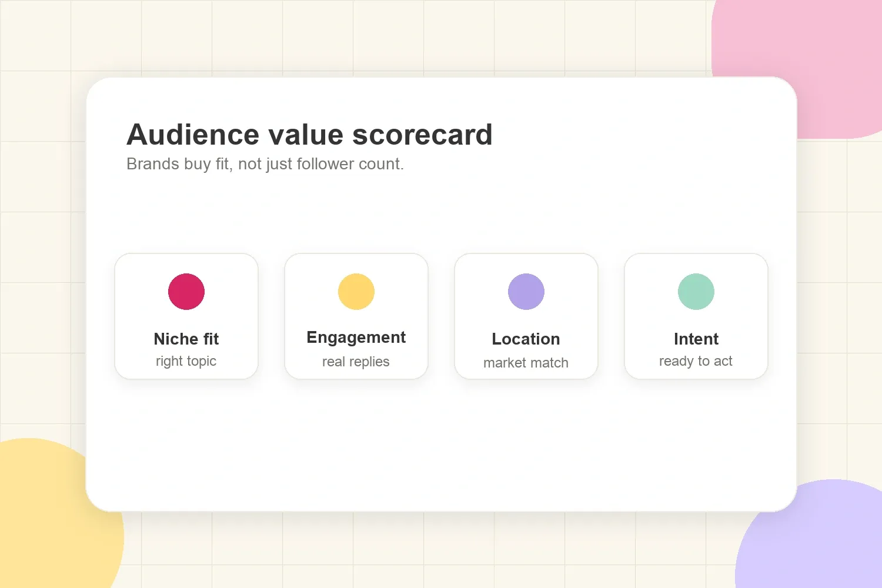Select the "Location" heading
This screenshot has height=588, width=882.
pyautogui.click(x=526, y=339)
